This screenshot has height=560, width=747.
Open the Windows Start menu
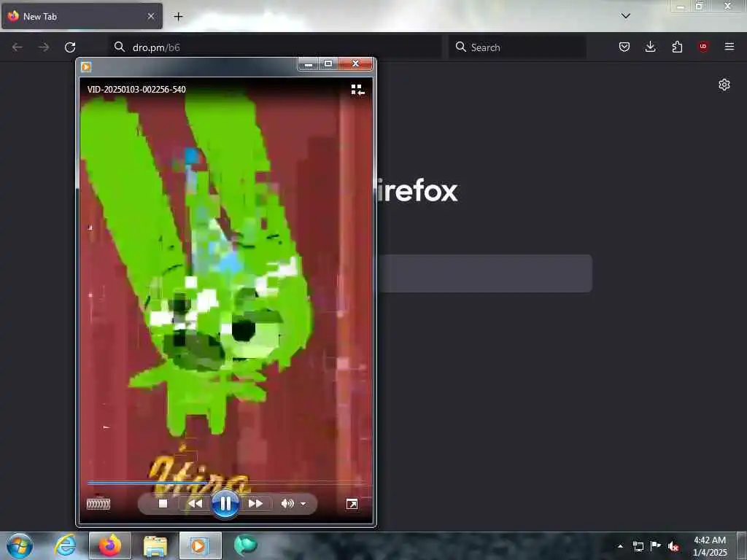pos(20,545)
